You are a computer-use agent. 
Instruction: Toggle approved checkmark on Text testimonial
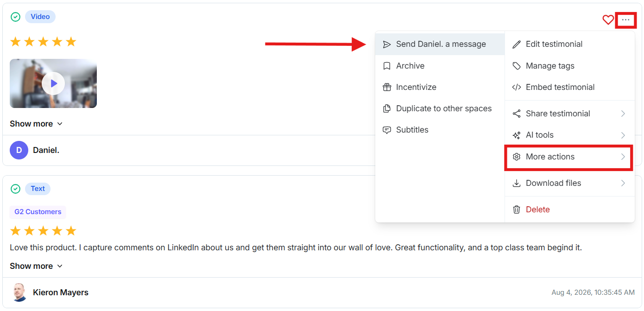click(x=16, y=189)
